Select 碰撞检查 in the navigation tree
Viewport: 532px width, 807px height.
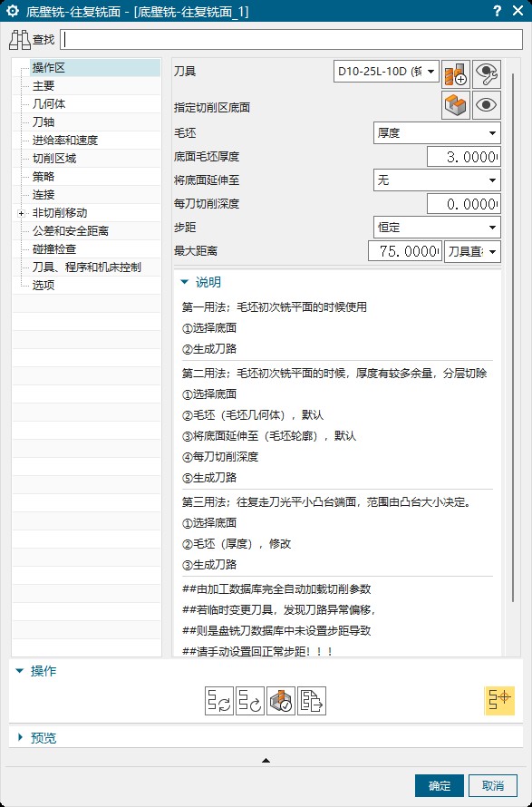pos(54,248)
